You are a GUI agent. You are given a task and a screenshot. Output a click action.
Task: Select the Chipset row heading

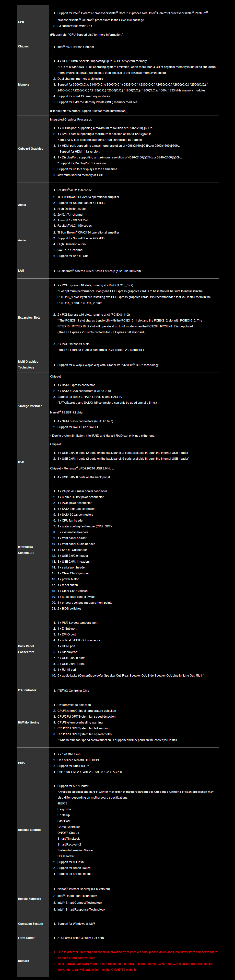point(23,46)
